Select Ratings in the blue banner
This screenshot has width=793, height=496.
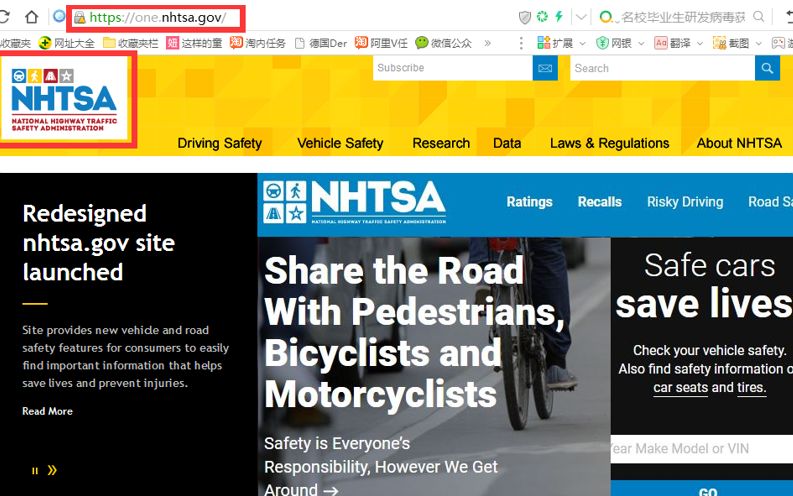(529, 202)
